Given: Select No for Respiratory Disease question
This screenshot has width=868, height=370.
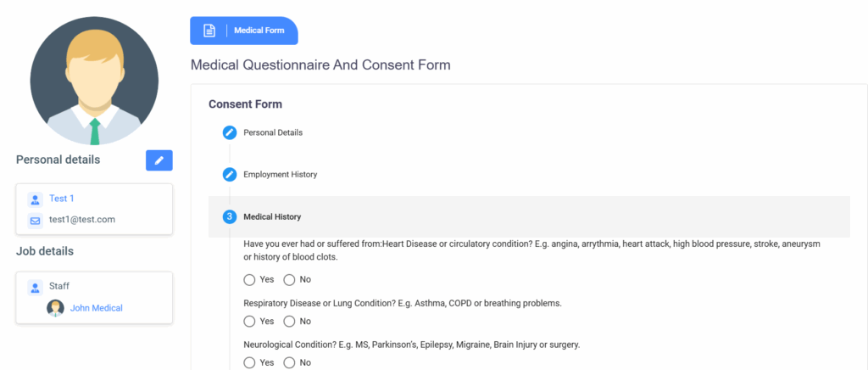Looking at the screenshot, I should [x=289, y=322].
